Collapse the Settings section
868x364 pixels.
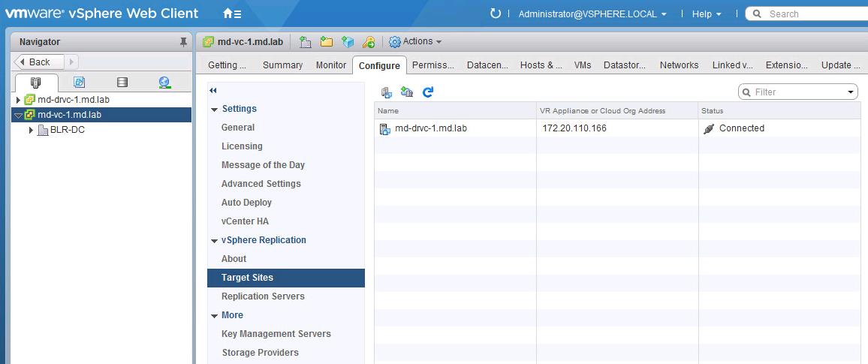pos(214,110)
